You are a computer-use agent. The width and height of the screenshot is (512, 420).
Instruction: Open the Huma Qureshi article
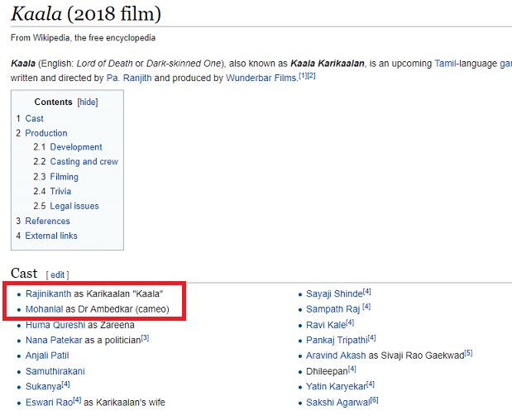[x=55, y=325]
